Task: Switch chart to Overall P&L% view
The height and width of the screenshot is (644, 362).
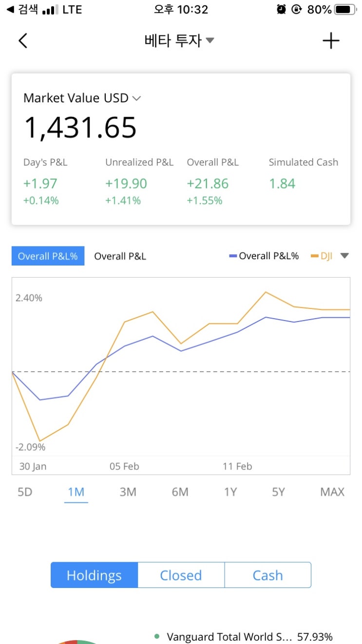Action: (x=48, y=256)
